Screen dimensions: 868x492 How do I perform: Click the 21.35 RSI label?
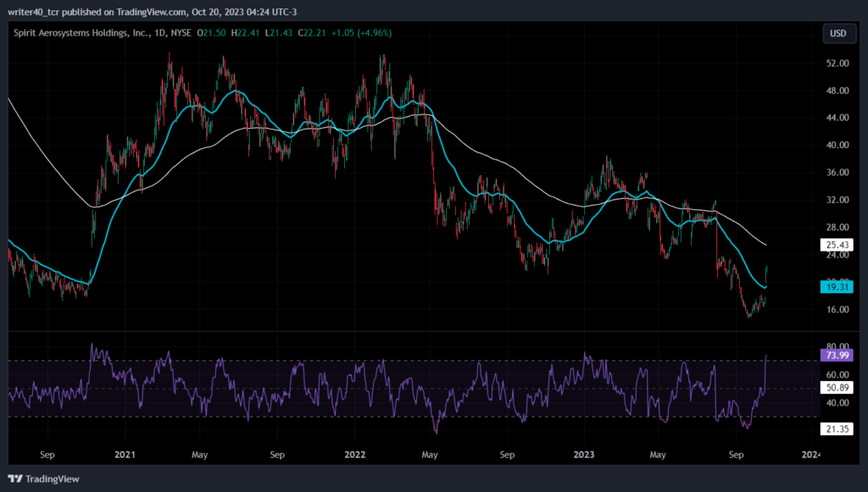tap(837, 428)
